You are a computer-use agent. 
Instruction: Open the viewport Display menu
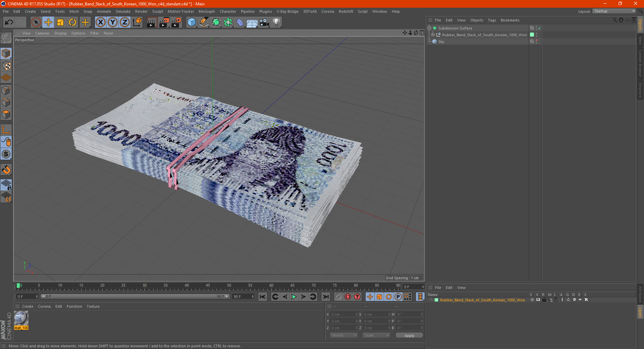point(60,33)
